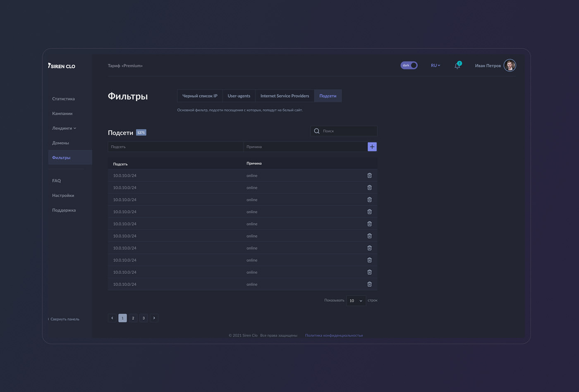Open Поддержка in the sidebar
The image size is (579, 392).
[64, 210]
